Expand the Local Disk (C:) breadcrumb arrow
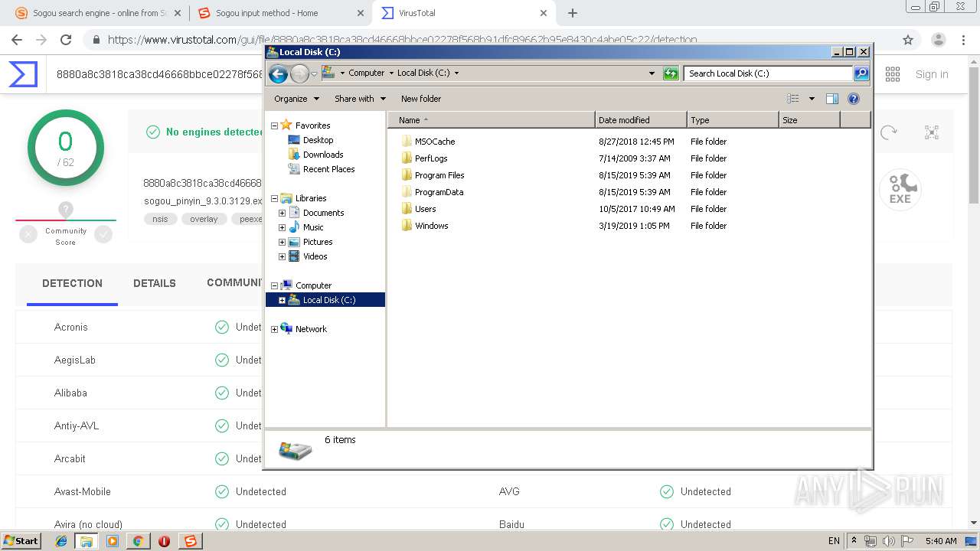Viewport: 980px width, 551px height. [x=457, y=73]
